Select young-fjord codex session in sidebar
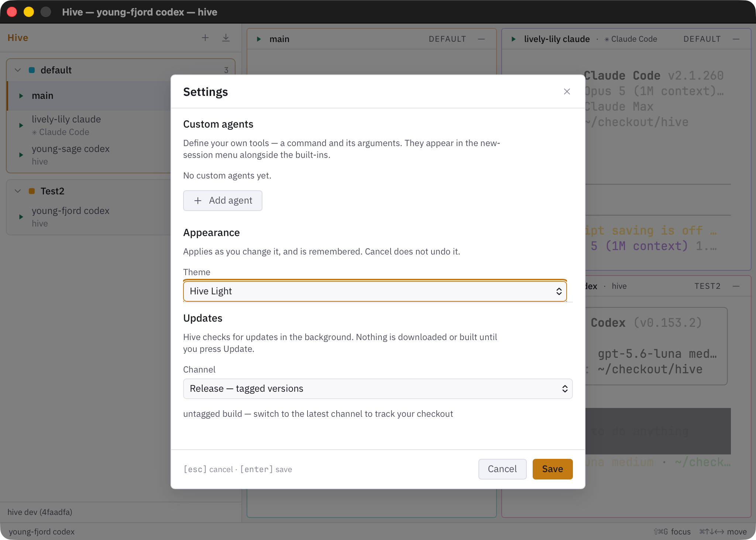The width and height of the screenshot is (756, 540). pyautogui.click(x=89, y=217)
